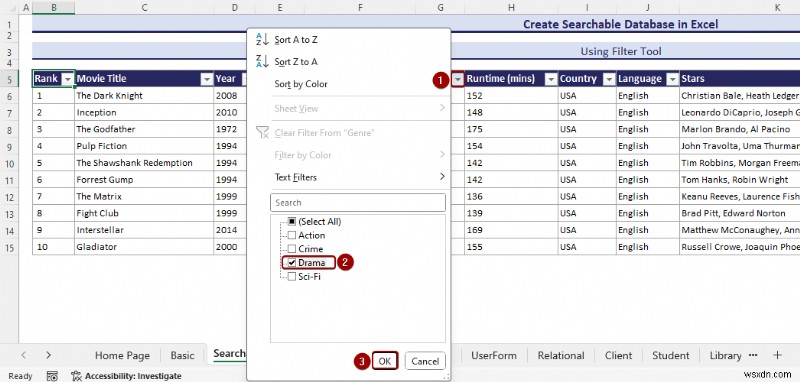The height and width of the screenshot is (382, 800).
Task: Open the Movie Title filter dropdown
Action: click(207, 79)
